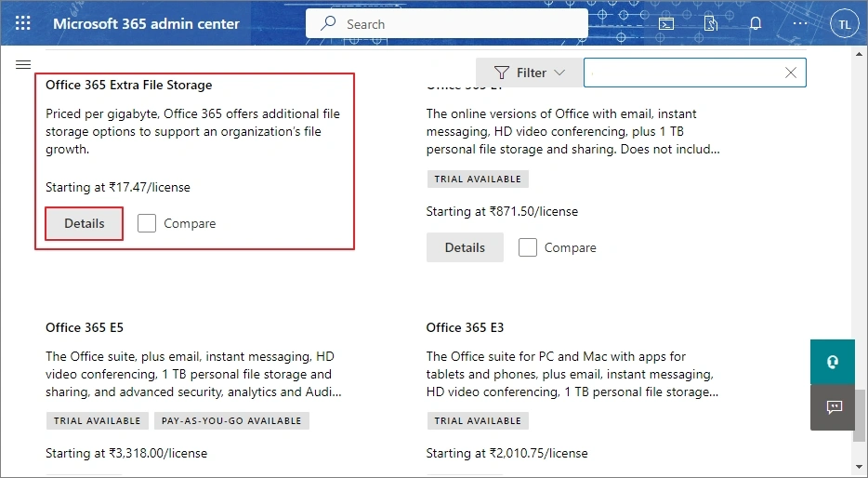Tick Compare checkbox next to ₹871.50 plan
This screenshot has width=868, height=478.
coord(528,247)
